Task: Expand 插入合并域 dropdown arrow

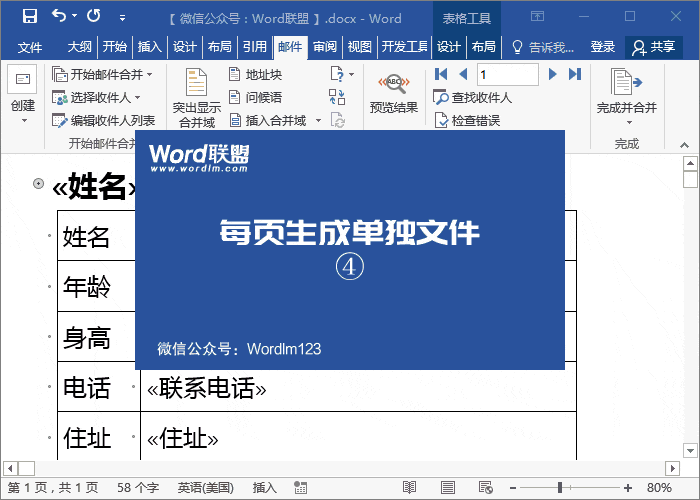Action: (318, 121)
